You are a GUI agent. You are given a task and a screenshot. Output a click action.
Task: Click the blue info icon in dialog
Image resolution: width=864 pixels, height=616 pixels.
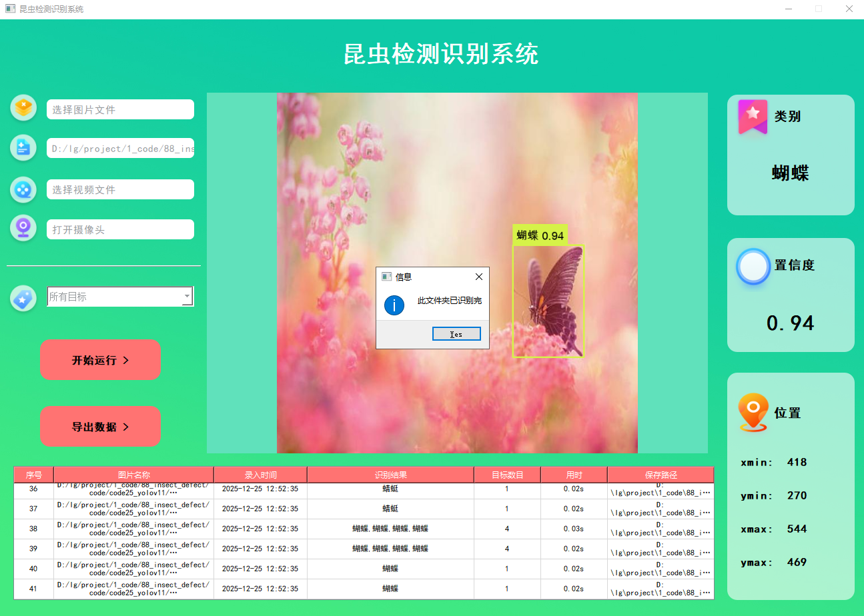(394, 306)
